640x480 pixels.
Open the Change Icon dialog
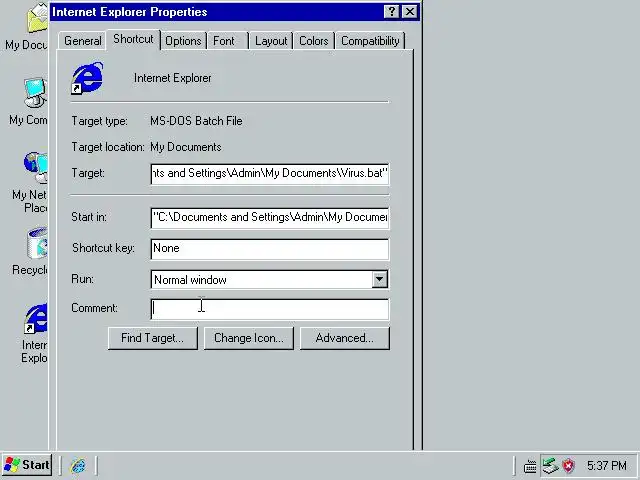(249, 338)
